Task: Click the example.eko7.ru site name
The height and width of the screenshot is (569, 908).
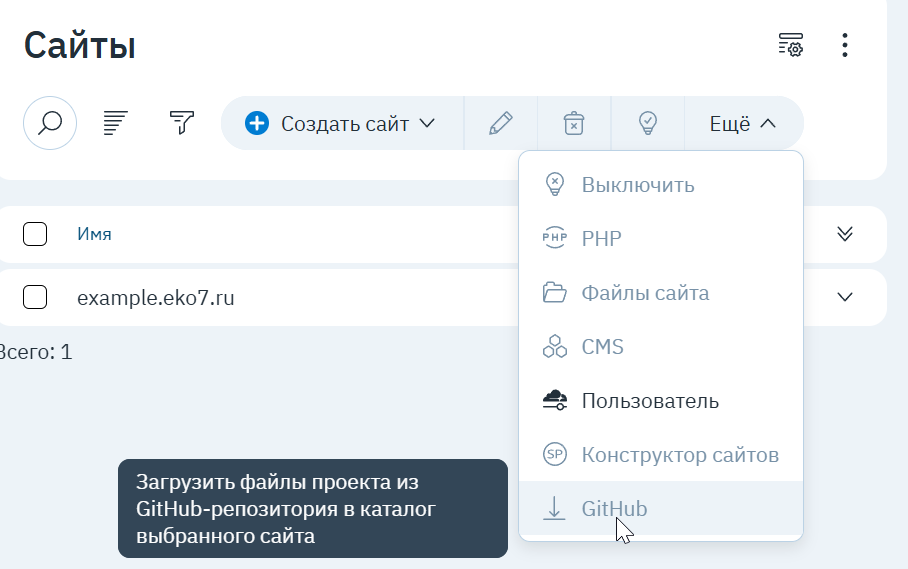Action: pyautogui.click(x=156, y=298)
